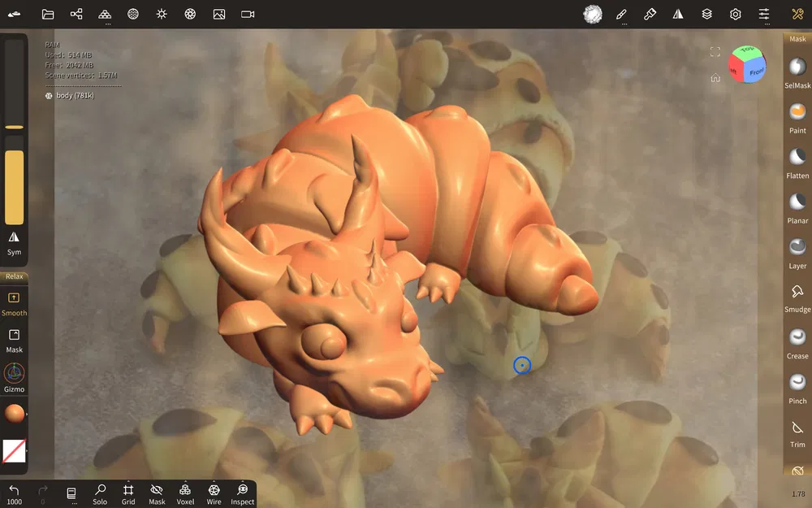Adjust the brush size slider on the left edge
Image resolution: width=812 pixels, height=508 pixels.
[14, 126]
